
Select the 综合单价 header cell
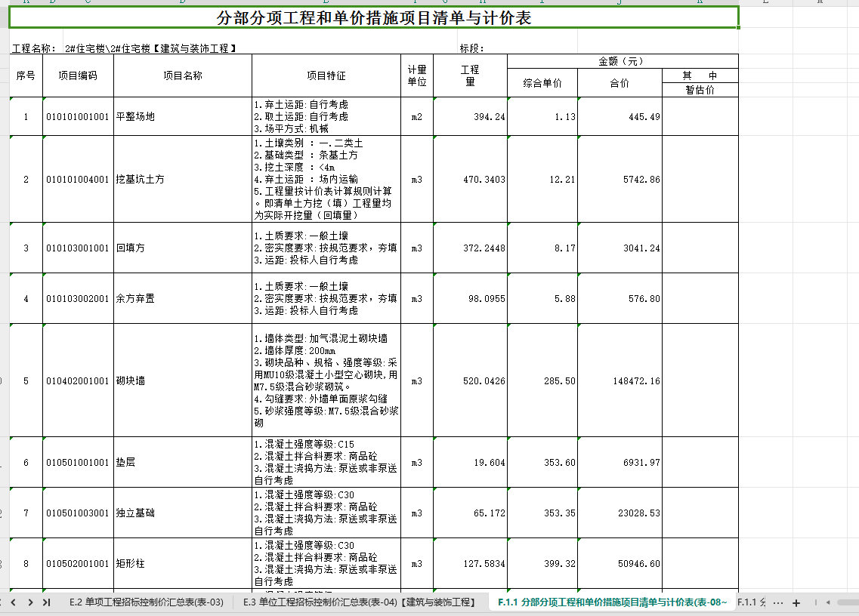point(542,83)
